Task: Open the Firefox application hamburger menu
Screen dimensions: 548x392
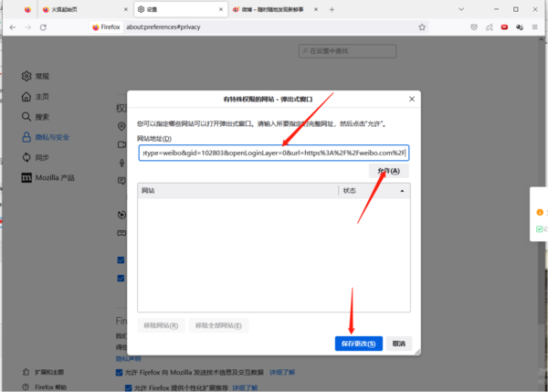Action: click(534, 26)
